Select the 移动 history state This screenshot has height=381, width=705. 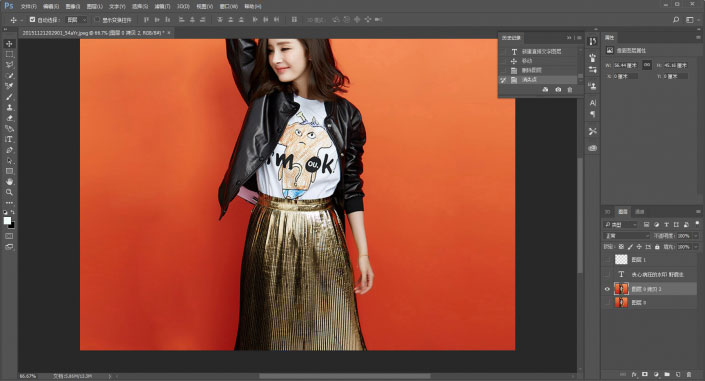(x=539, y=61)
